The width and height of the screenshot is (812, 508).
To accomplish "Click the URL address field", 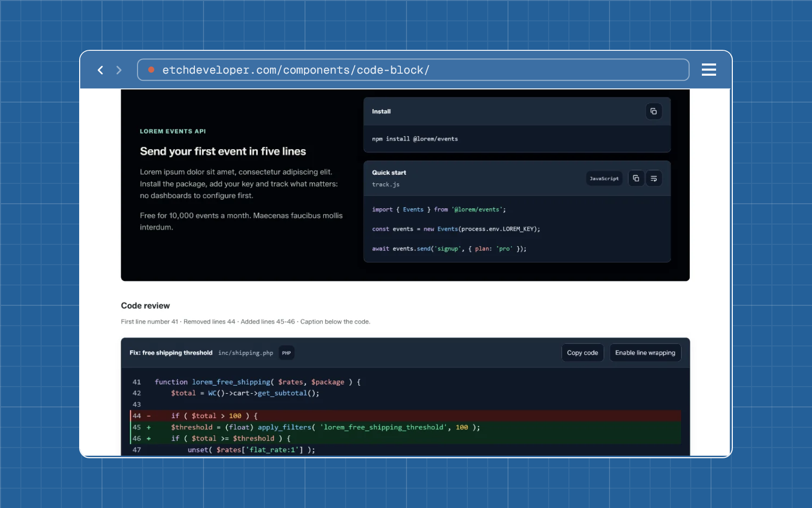I will pos(413,70).
